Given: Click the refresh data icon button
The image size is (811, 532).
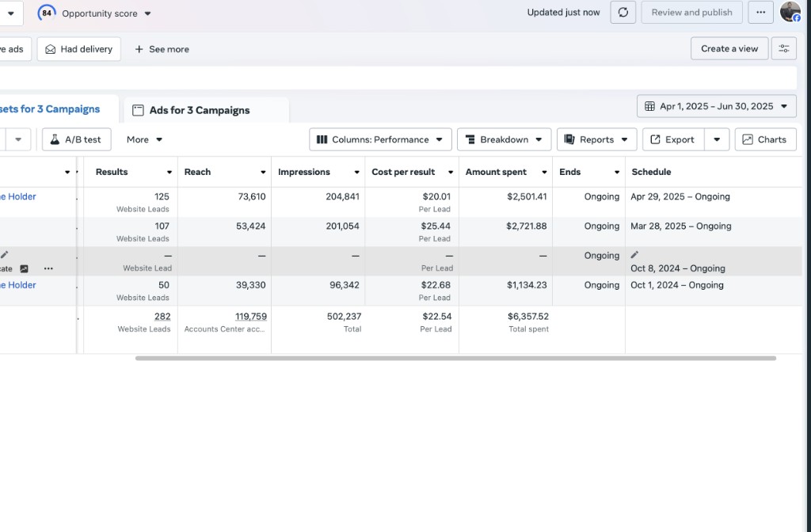Looking at the screenshot, I should (623, 13).
